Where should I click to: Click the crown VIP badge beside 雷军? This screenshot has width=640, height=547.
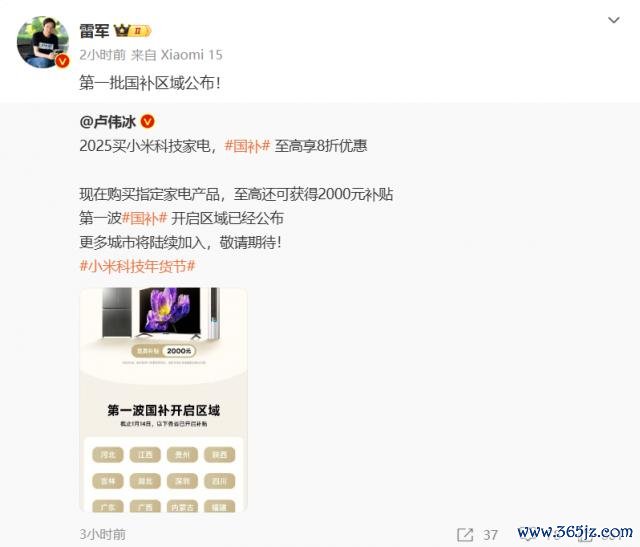pyautogui.click(x=133, y=31)
